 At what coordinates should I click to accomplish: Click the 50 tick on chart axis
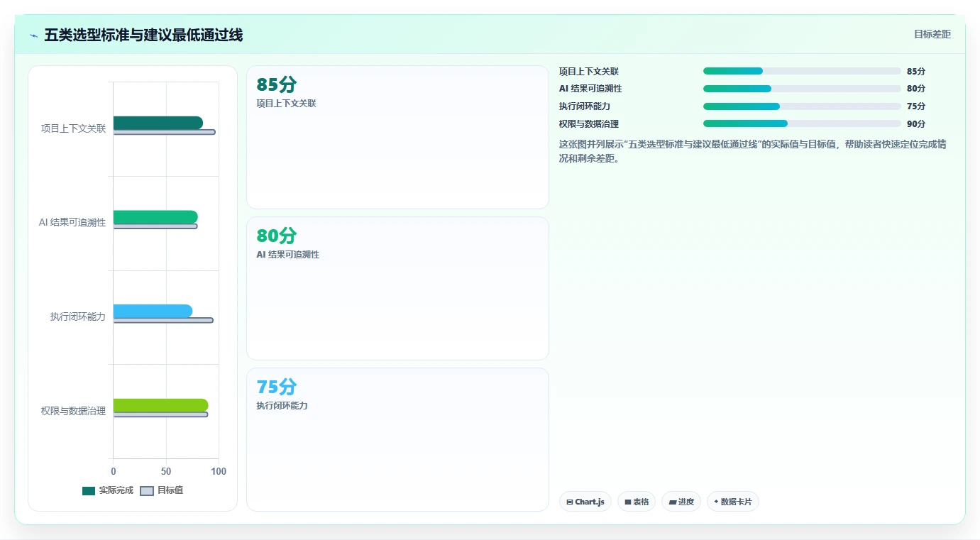(166, 471)
